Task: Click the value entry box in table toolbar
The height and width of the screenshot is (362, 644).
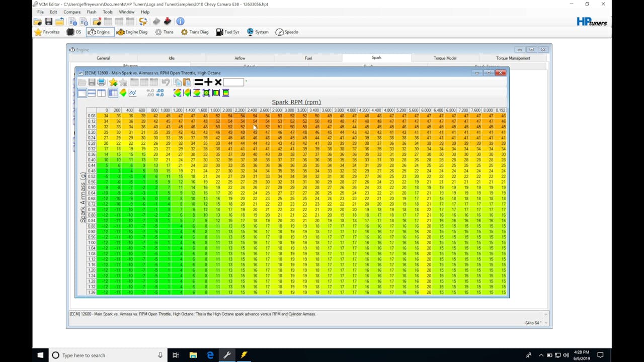Action: pos(233,82)
